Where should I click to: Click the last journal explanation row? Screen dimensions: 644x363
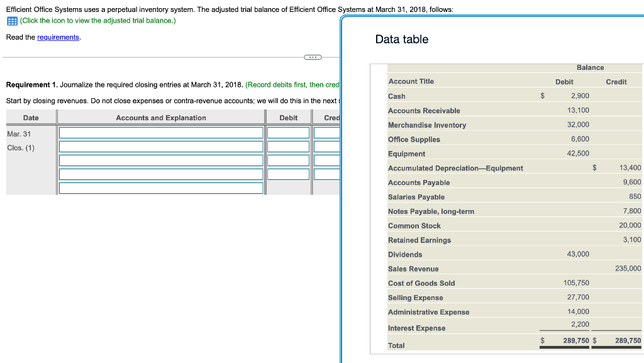coord(161,187)
